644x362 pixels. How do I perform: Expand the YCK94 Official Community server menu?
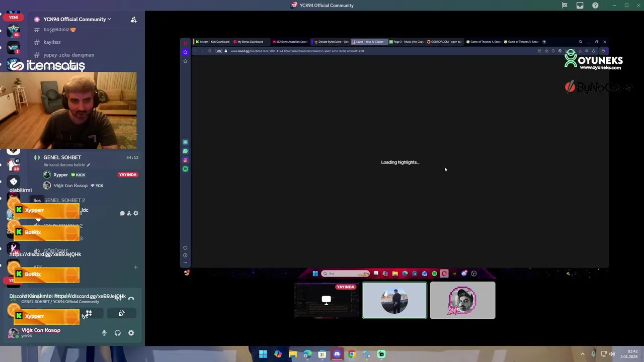73,19
